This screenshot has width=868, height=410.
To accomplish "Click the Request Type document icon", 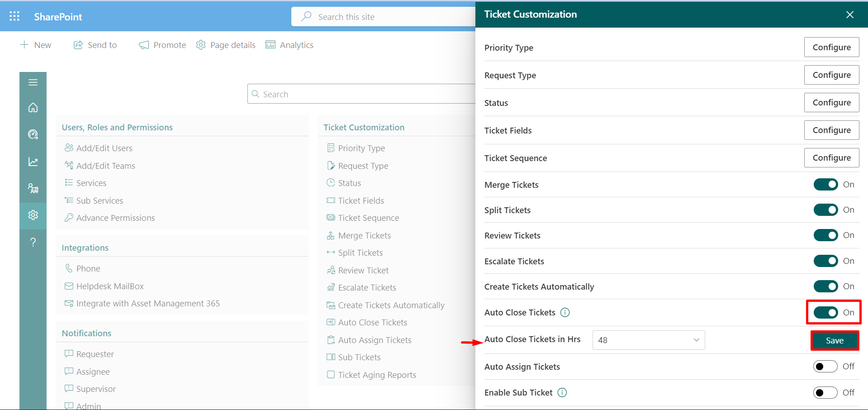I will coord(331,166).
